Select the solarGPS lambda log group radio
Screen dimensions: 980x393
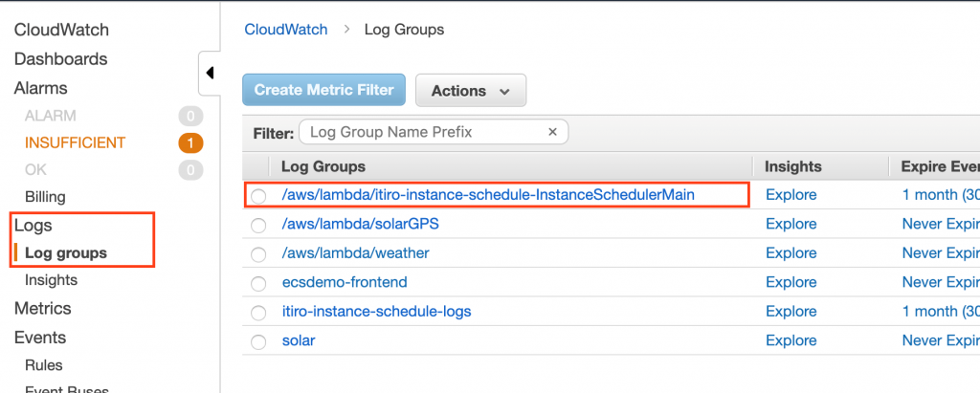pos(258,225)
